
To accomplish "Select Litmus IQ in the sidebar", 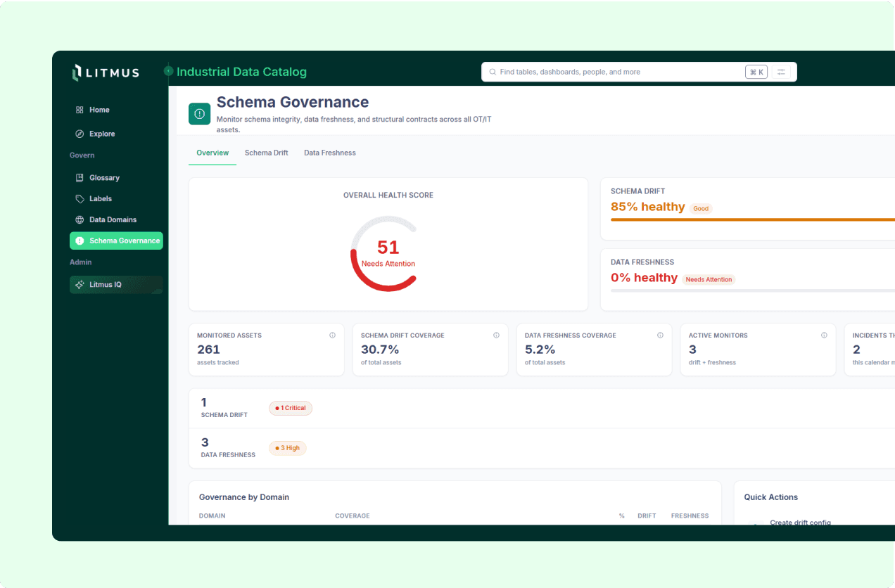I will (x=116, y=285).
